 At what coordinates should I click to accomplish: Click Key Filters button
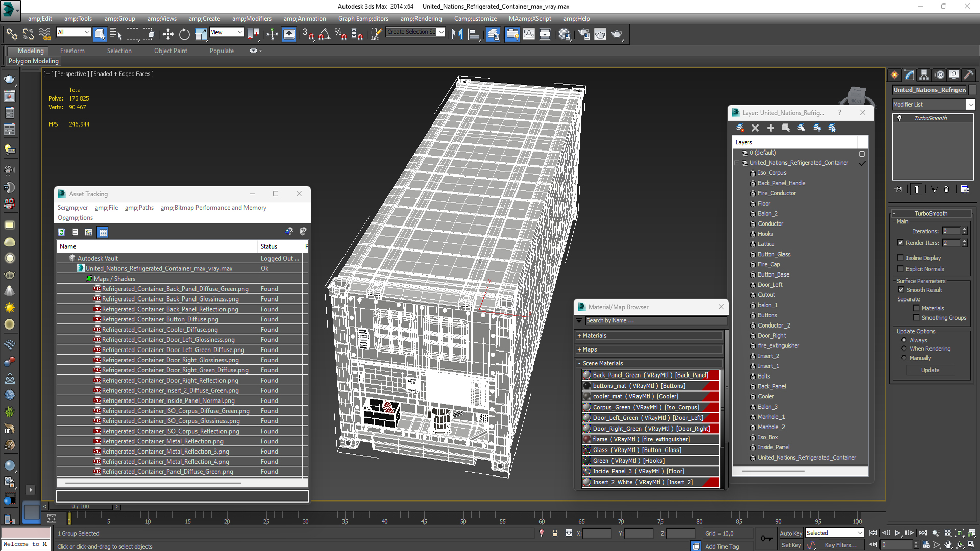pos(841,545)
